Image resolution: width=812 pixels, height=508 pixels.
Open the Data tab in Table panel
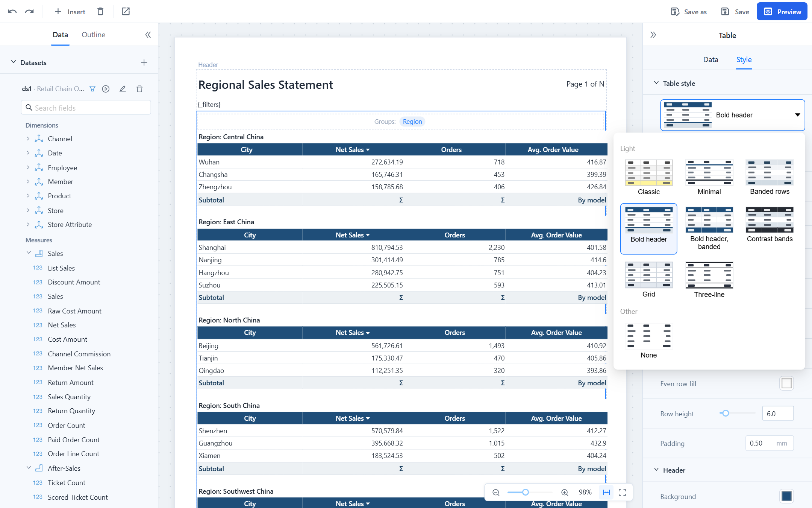pos(710,59)
